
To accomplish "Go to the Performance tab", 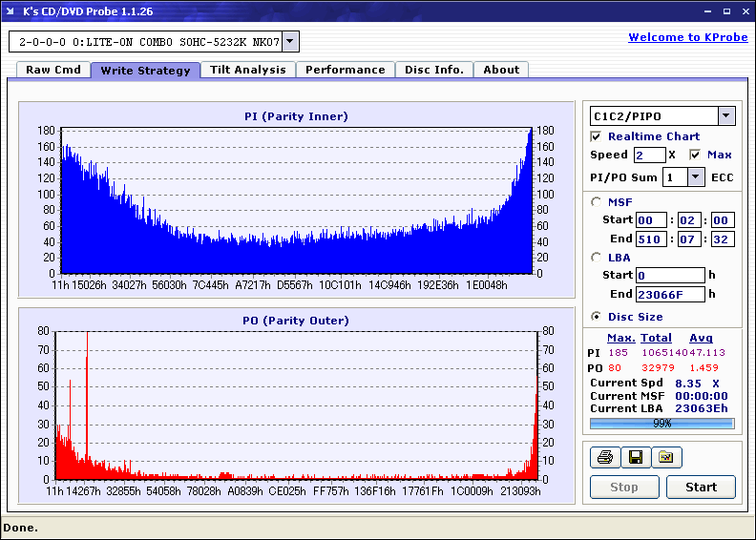I will [x=346, y=70].
